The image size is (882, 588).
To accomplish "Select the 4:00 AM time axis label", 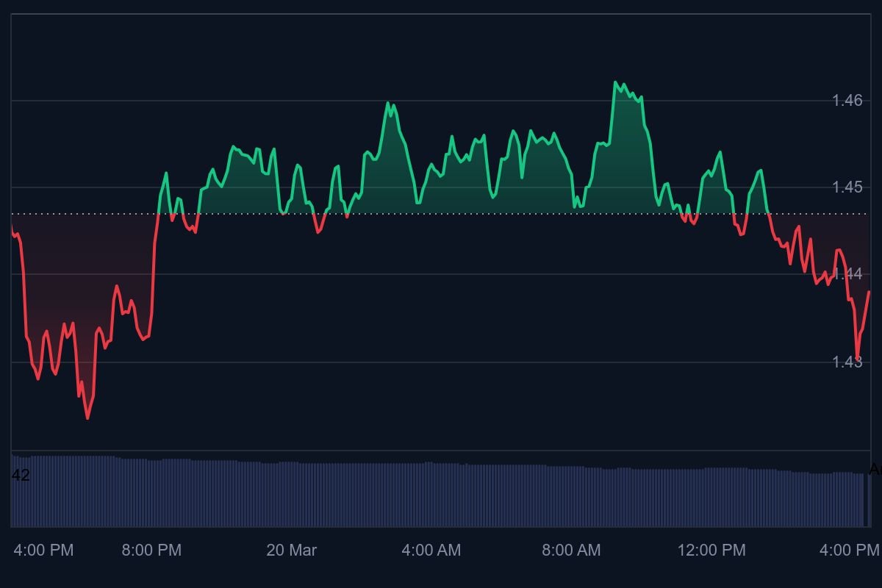I will click(431, 550).
